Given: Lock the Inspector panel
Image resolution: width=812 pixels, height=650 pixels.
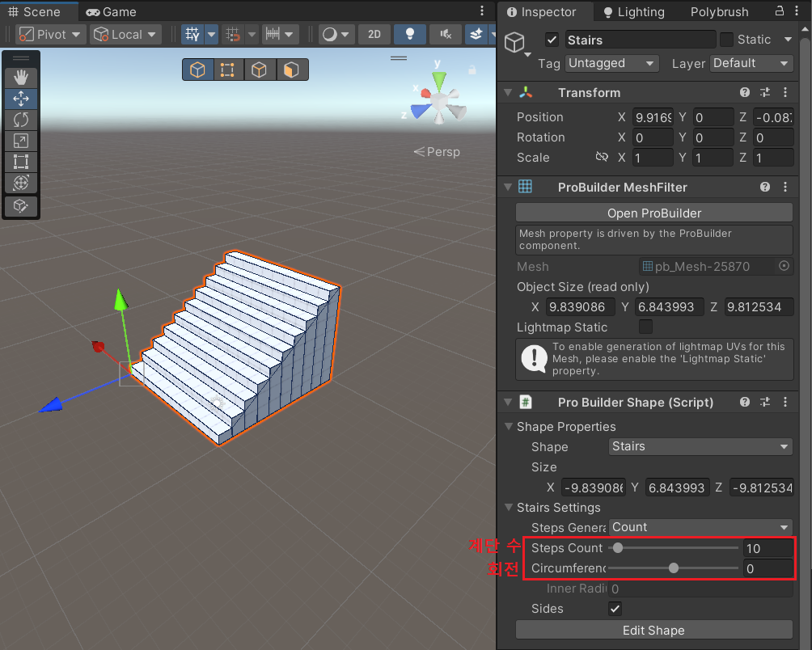Looking at the screenshot, I should tap(780, 11).
